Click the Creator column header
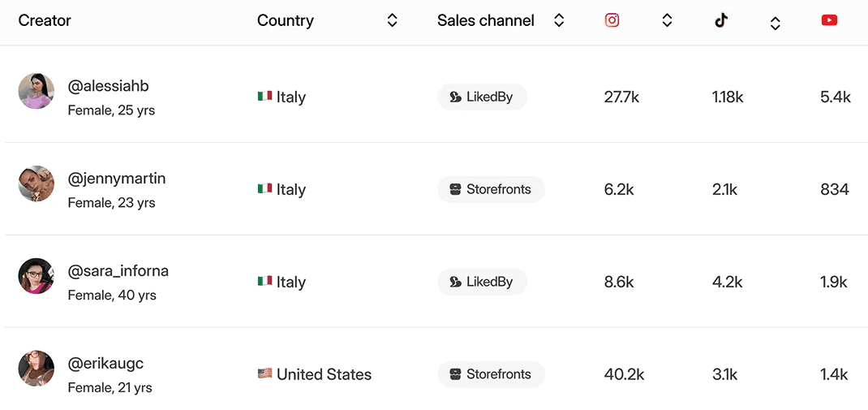 click(45, 20)
